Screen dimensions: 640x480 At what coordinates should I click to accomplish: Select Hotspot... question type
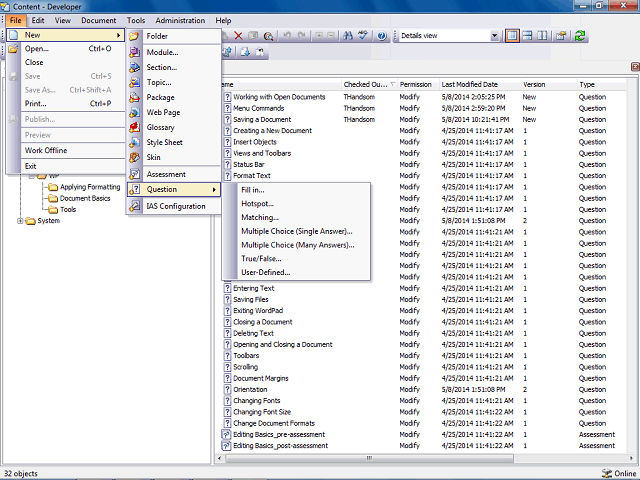tap(296, 204)
